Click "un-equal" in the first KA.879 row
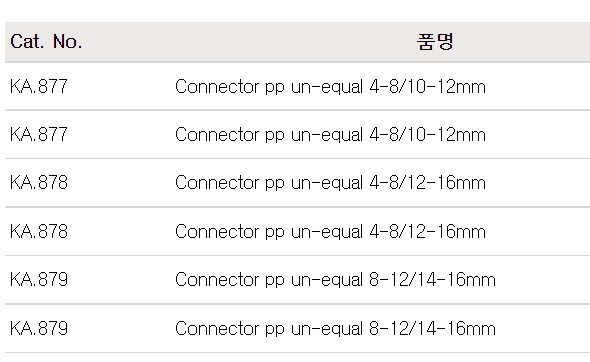This screenshot has width=590, height=362. click(327, 280)
